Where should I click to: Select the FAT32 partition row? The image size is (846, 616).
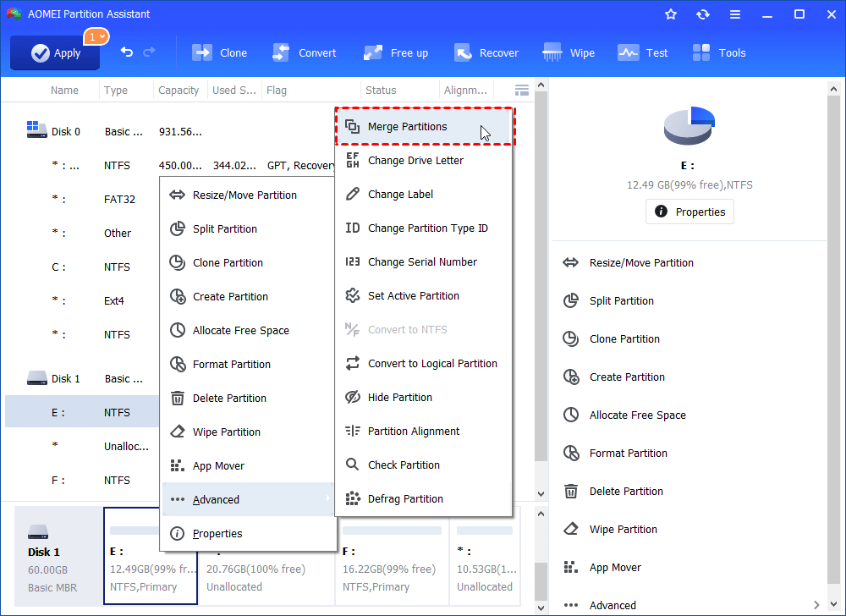point(82,199)
